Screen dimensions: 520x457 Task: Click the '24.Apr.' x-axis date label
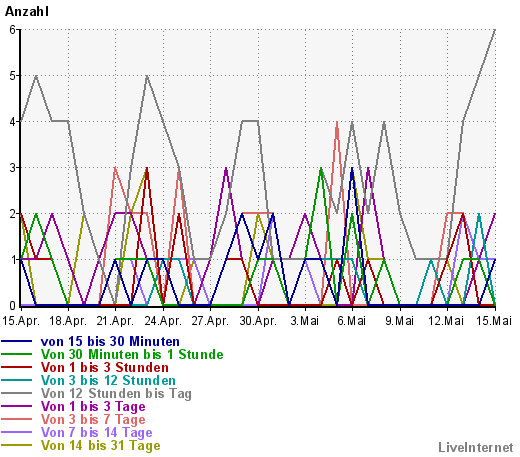coord(163,321)
